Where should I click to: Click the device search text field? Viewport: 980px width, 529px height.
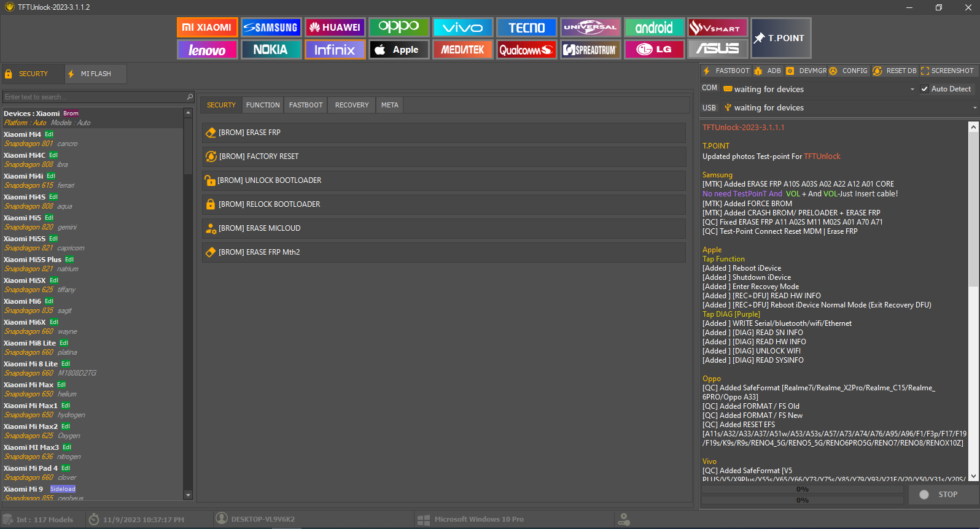point(94,97)
